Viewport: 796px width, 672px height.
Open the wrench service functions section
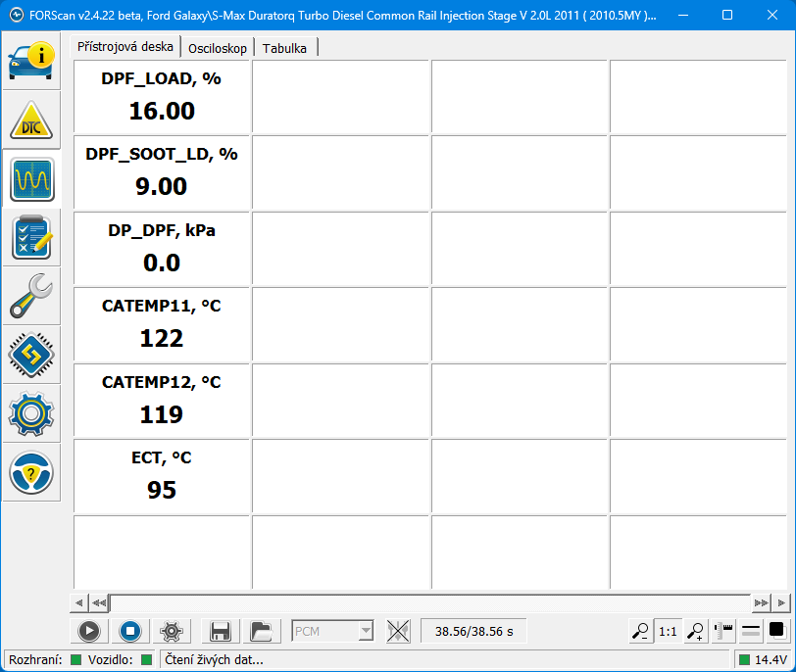coord(31,296)
